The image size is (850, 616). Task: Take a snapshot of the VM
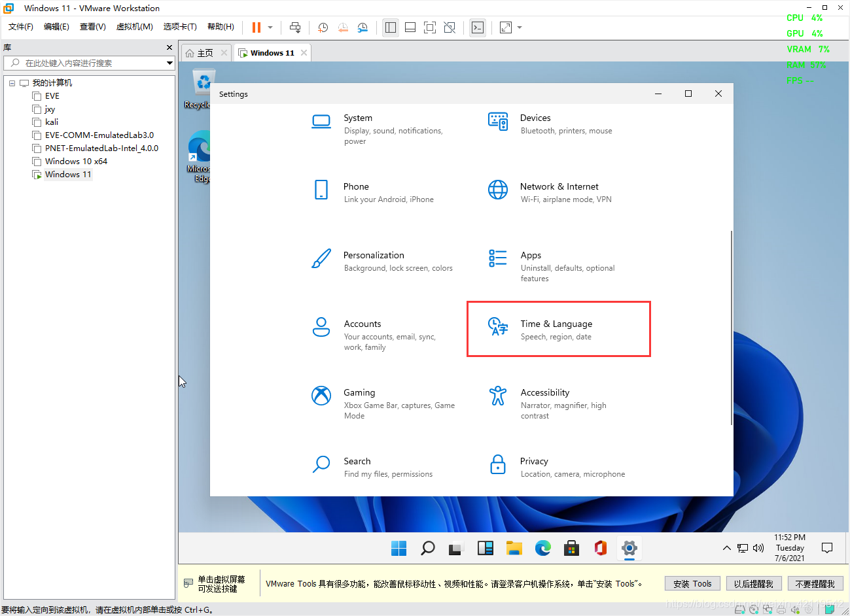click(323, 27)
